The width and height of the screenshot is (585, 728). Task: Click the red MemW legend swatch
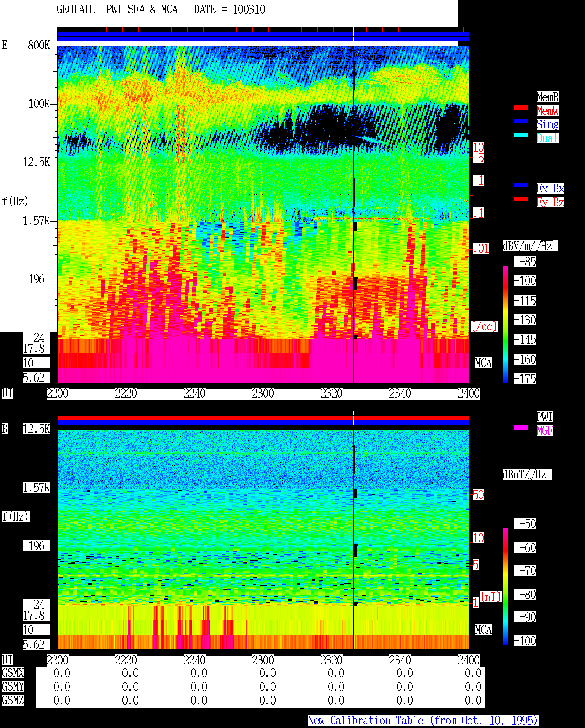[x=521, y=107]
